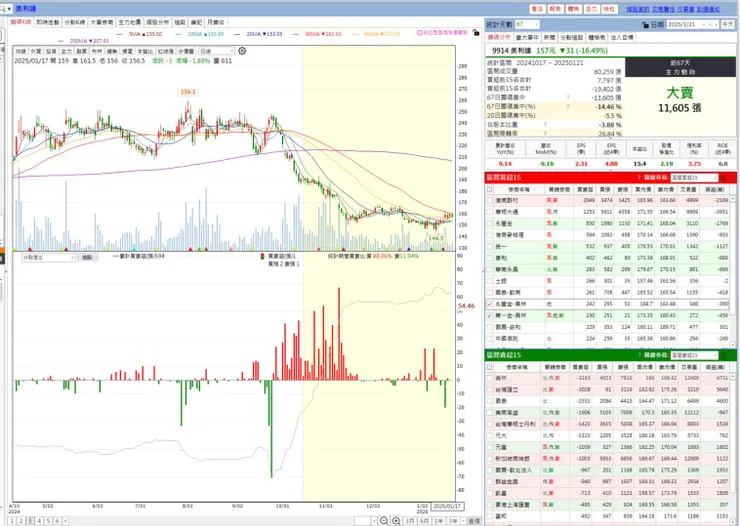Switch to 月營收 tab
Image resolution: width=740 pixels, height=526 pixels.
[x=216, y=22]
